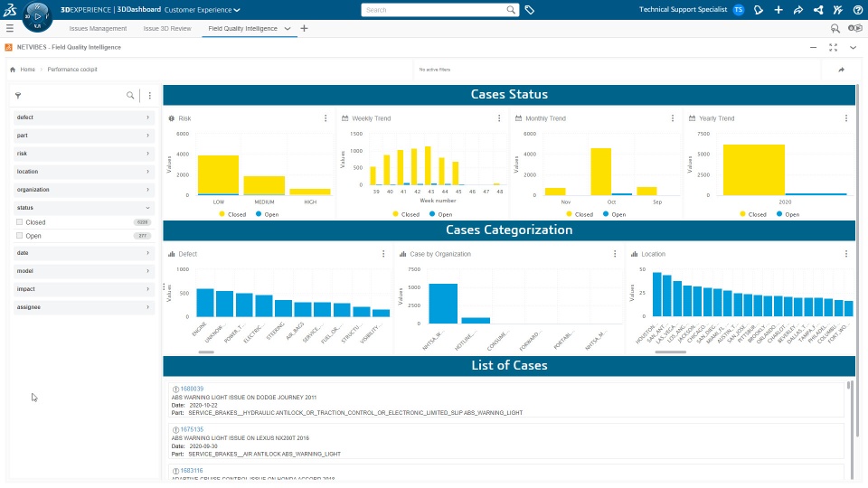This screenshot has width=868, height=488.
Task: Open Case by Organization options menu
Action: click(x=615, y=254)
